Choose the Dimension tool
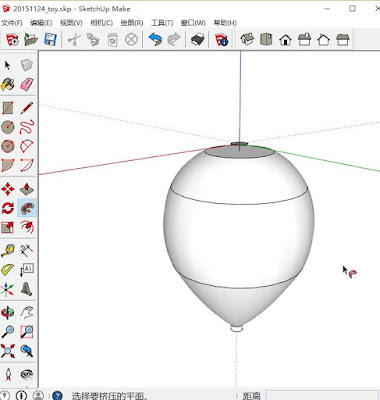Image resolution: width=380 pixels, height=400 pixels. [27, 250]
